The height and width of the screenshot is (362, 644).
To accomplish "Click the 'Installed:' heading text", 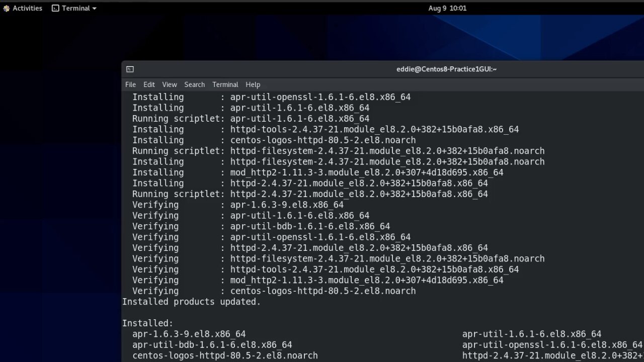I will (x=147, y=323).
